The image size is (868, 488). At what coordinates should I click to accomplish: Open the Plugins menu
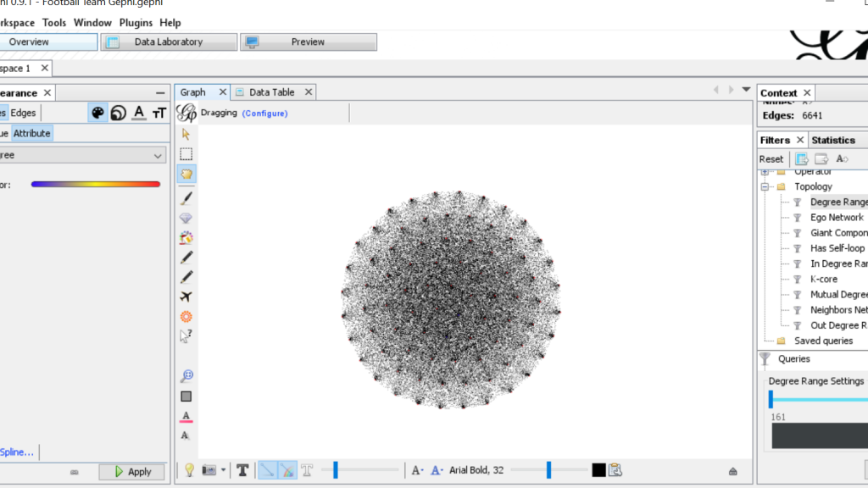pos(136,23)
